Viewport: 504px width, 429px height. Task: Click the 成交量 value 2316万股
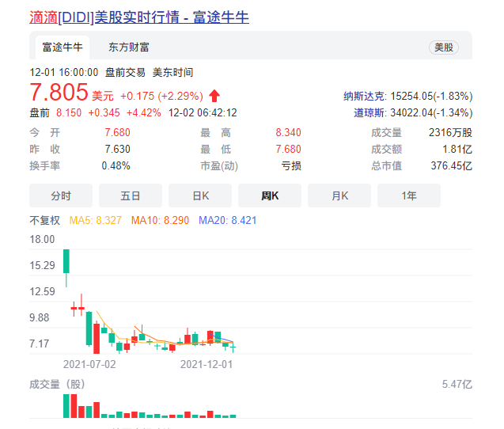(450, 132)
